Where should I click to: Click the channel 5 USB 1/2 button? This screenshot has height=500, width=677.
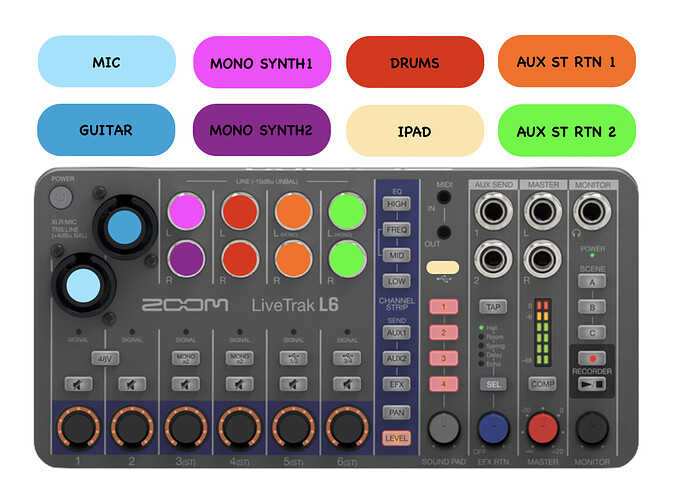[x=292, y=358]
